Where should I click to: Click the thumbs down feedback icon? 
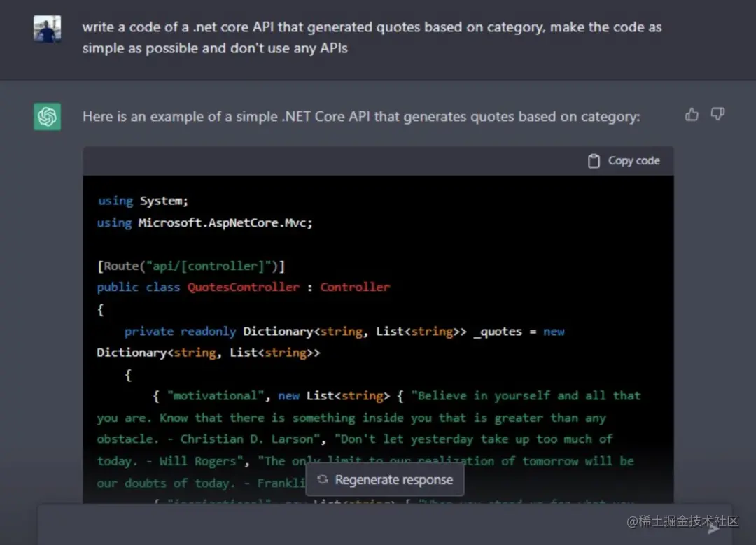(x=717, y=114)
